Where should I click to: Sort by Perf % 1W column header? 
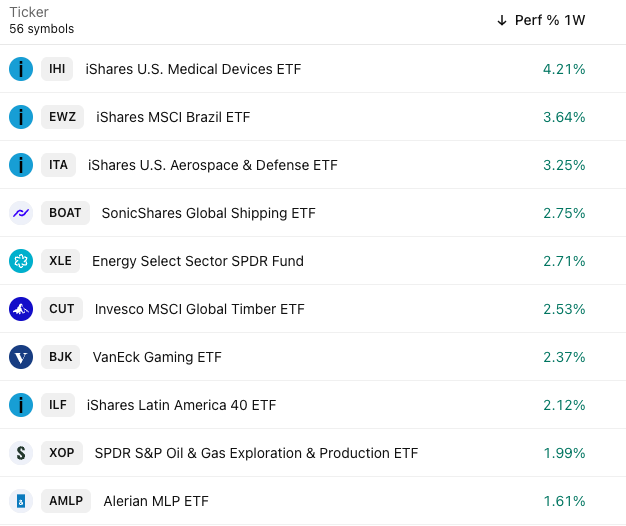coord(549,20)
